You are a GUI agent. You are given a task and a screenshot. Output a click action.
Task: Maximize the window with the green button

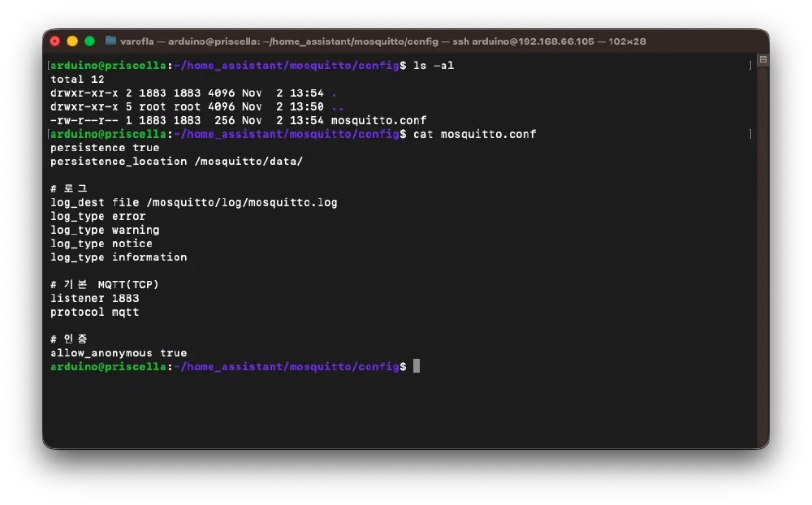tap(89, 41)
